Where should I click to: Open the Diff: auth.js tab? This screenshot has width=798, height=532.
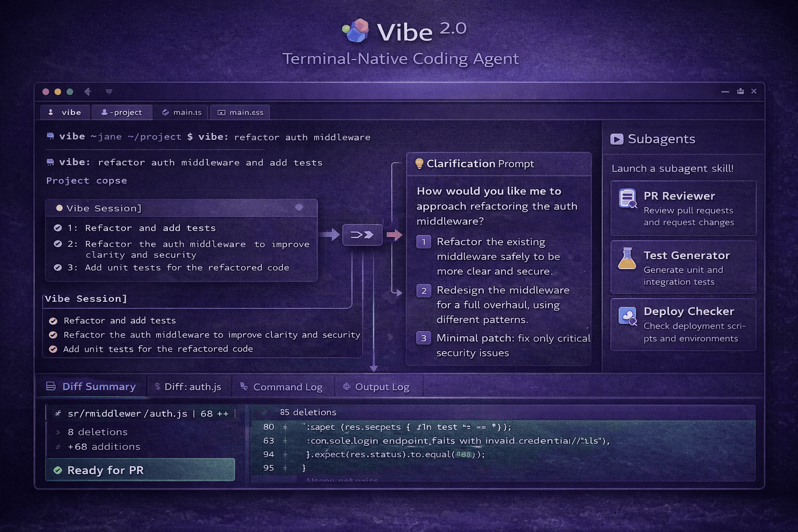pos(189,387)
